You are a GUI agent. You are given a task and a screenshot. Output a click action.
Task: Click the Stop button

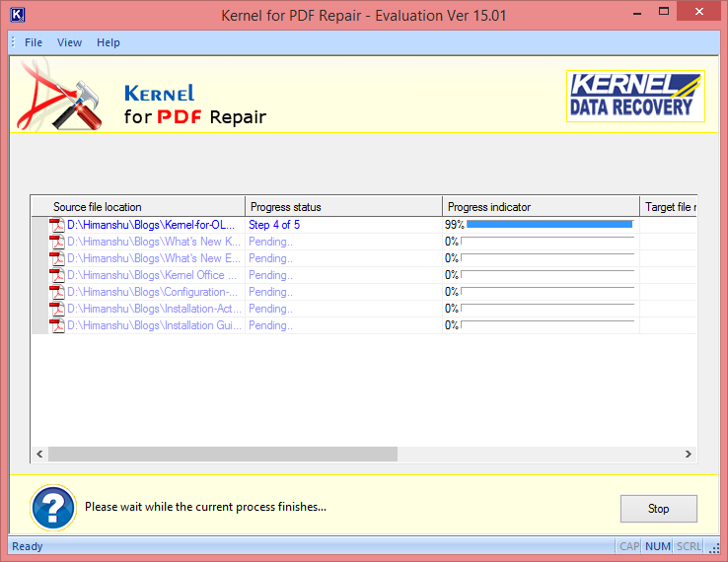pos(658,509)
